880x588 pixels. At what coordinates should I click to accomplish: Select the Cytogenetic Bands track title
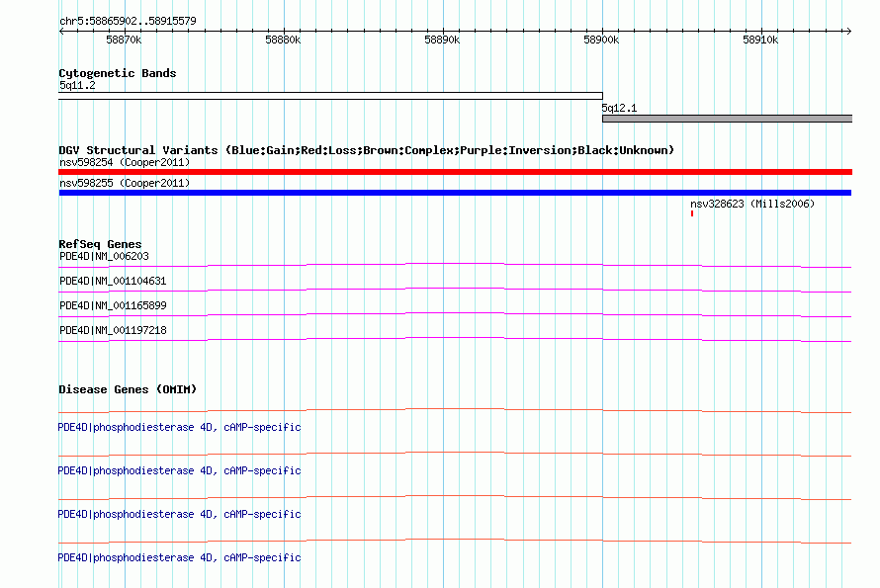pos(118,73)
